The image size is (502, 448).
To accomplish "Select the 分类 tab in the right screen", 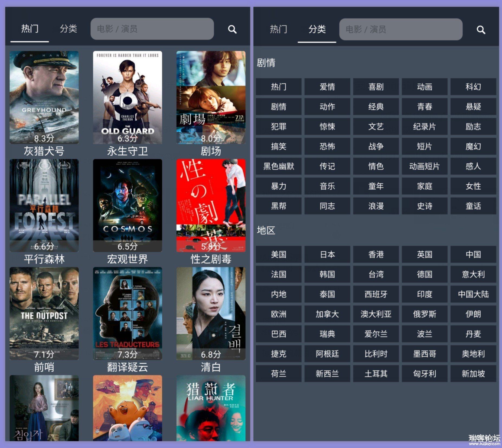I will (317, 29).
